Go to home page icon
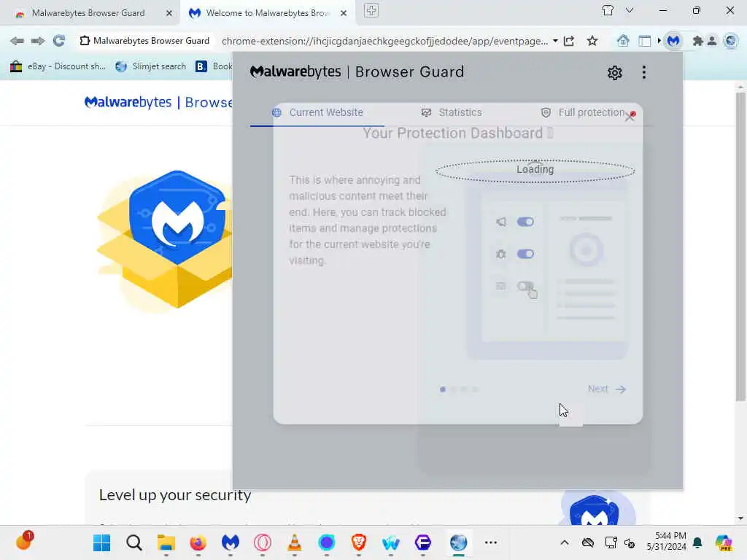The image size is (747, 560). click(623, 41)
